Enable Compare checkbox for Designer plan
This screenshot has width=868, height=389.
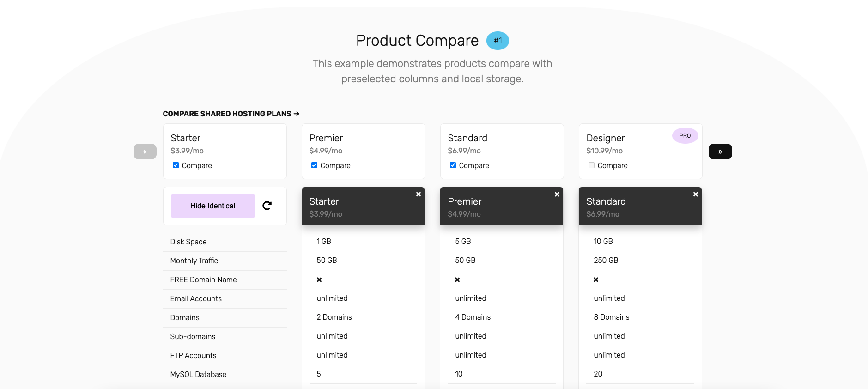592,165
